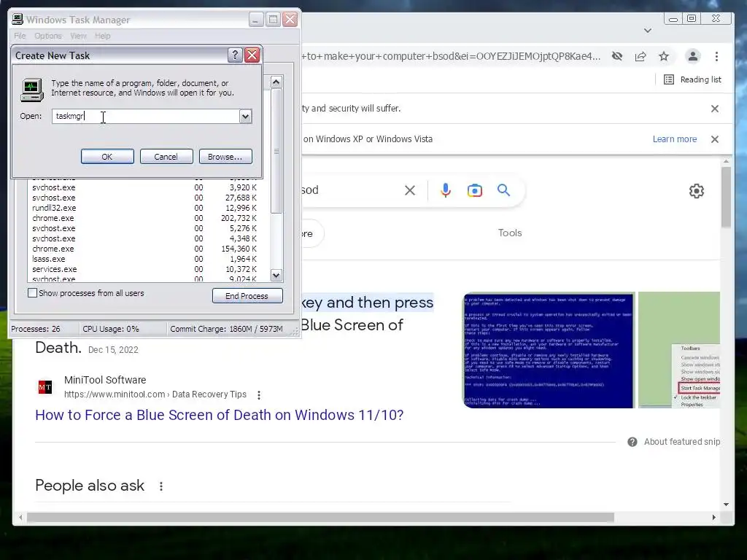Click the Chrome horizontal scroll left arrow

pos(20,517)
